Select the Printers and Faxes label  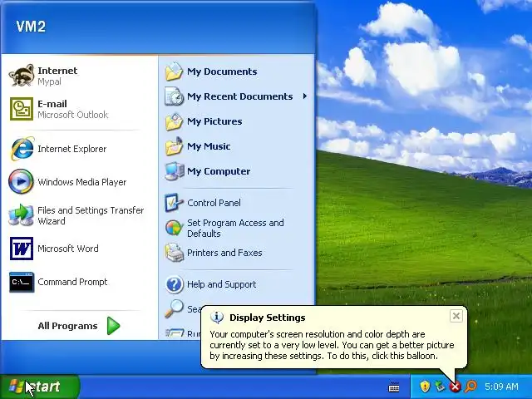224,253
